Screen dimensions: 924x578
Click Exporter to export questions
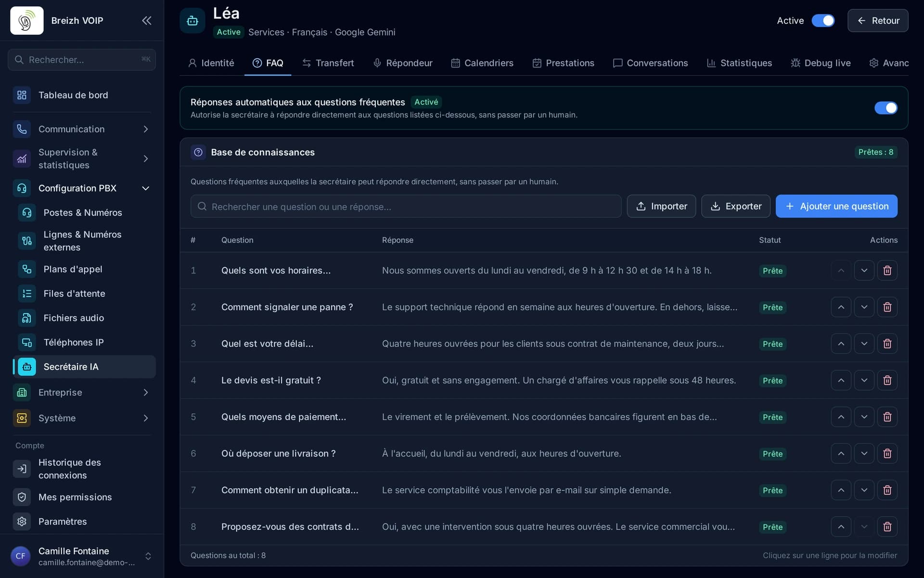pyautogui.click(x=735, y=206)
